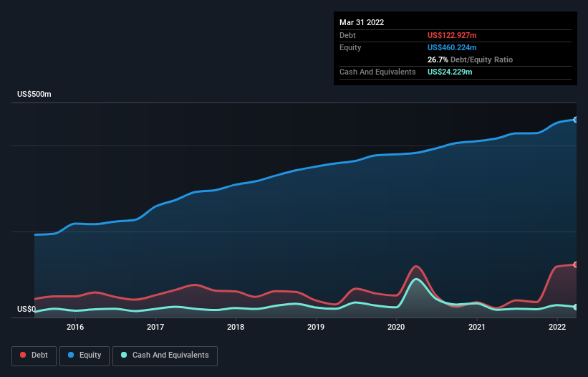Click the red Debt legend dot
Image resolution: width=588 pixels, height=377 pixels.
coord(23,355)
